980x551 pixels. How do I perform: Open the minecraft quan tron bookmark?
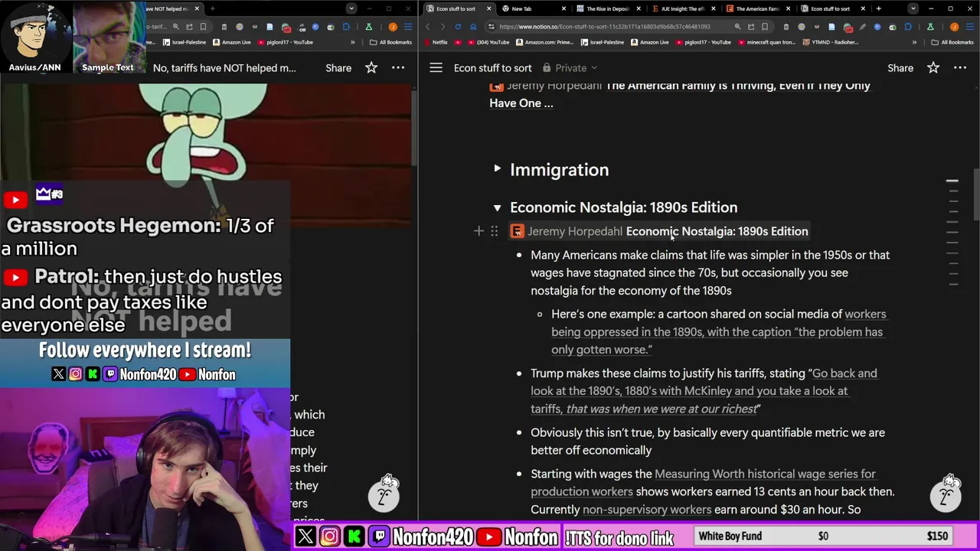767,42
